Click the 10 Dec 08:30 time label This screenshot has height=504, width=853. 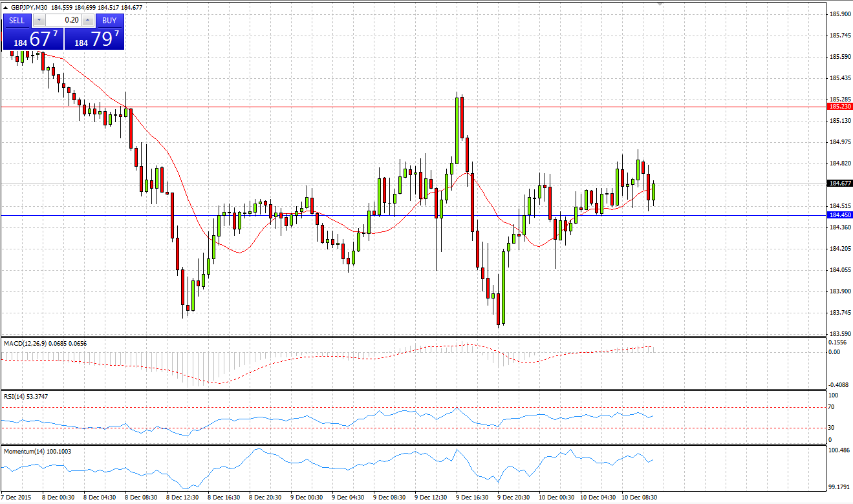pos(639,498)
